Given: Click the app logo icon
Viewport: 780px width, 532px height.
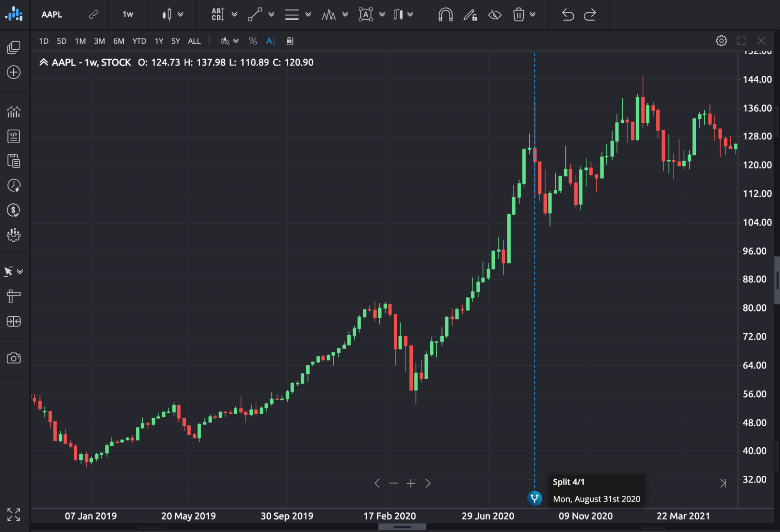Looking at the screenshot, I should point(14,14).
